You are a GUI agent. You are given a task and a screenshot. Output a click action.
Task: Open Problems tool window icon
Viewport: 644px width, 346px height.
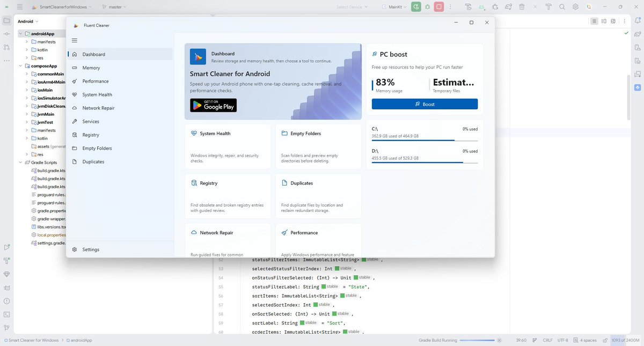point(6,301)
